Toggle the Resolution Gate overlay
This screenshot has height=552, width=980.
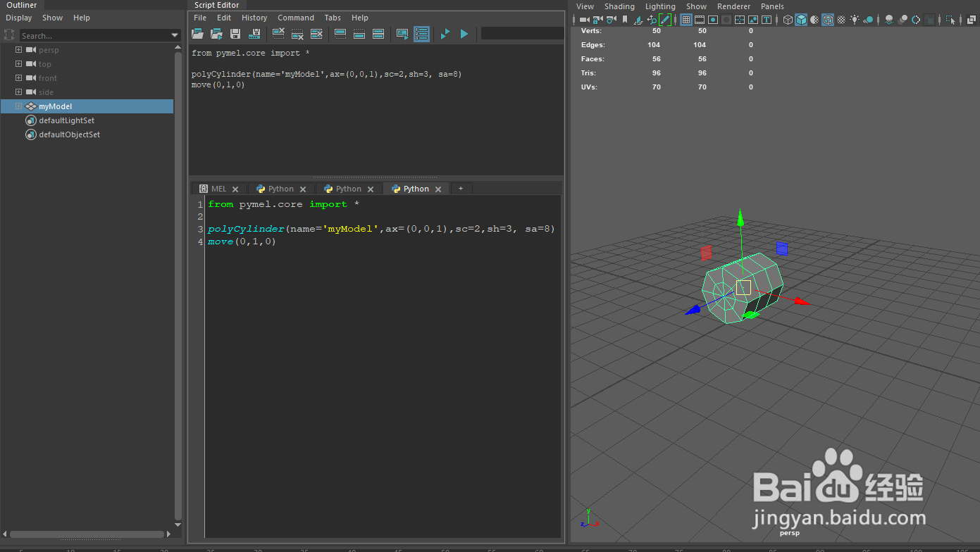pos(713,20)
